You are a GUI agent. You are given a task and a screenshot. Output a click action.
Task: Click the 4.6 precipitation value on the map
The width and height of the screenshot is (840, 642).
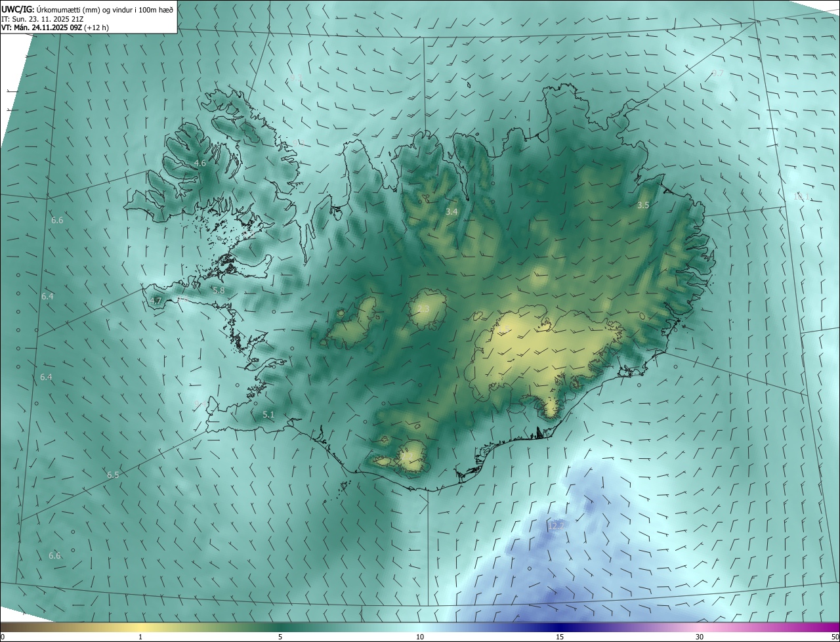[200, 163]
